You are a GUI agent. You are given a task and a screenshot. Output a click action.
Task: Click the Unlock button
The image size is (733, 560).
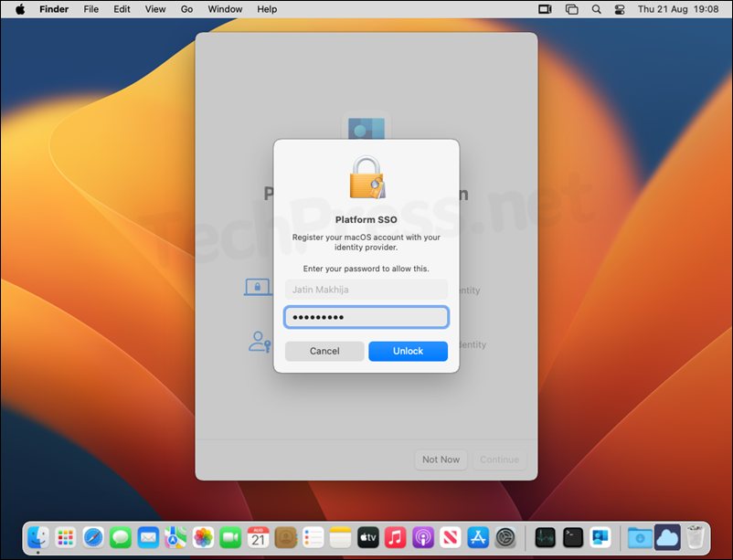(408, 351)
